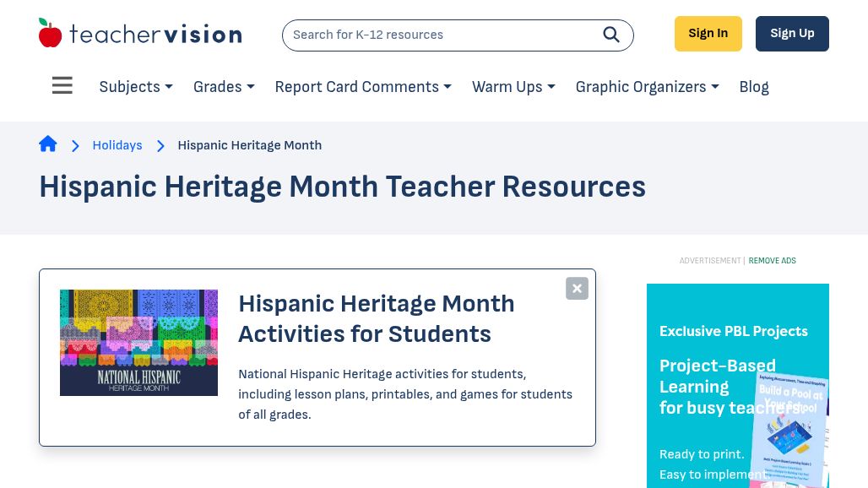The height and width of the screenshot is (488, 868).
Task: Open Hispanic Heritage Month Activities for Students
Action: [x=376, y=318]
